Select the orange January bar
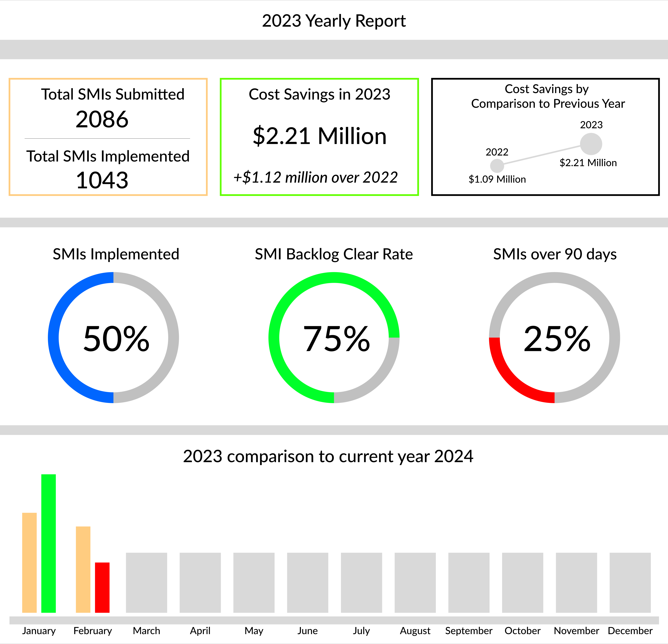The image size is (668, 644). point(29,563)
